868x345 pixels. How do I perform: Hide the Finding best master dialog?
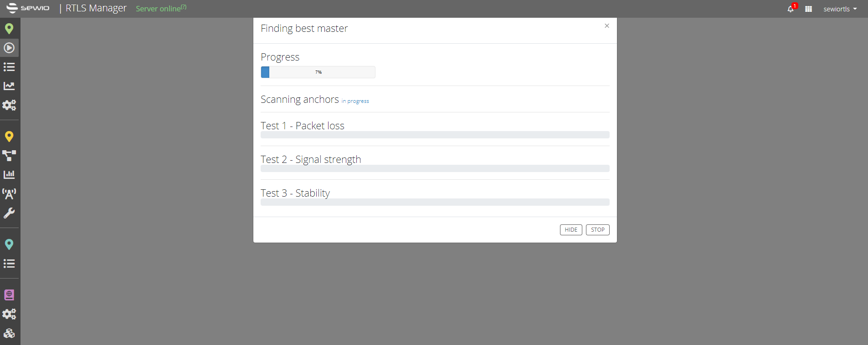(x=570, y=230)
